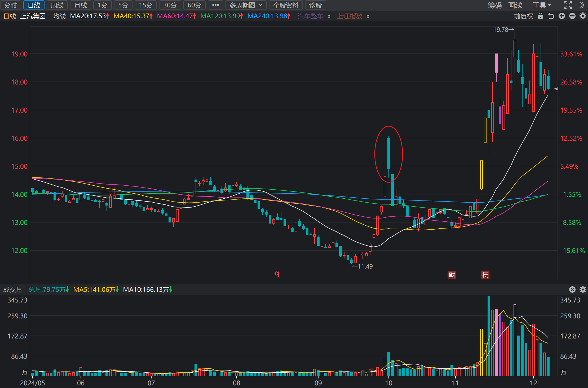Zoom out the chart with minus icon
The image size is (588, 388).
point(572,16)
